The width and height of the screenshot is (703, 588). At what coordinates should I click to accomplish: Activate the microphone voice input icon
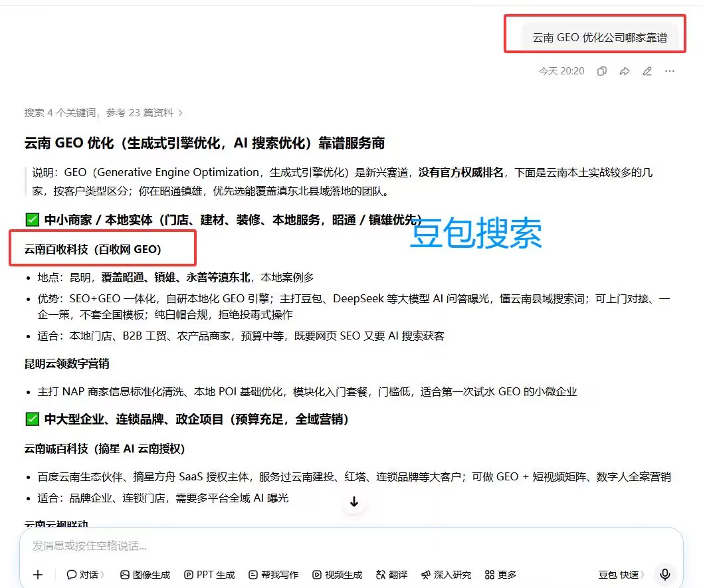coord(665,574)
